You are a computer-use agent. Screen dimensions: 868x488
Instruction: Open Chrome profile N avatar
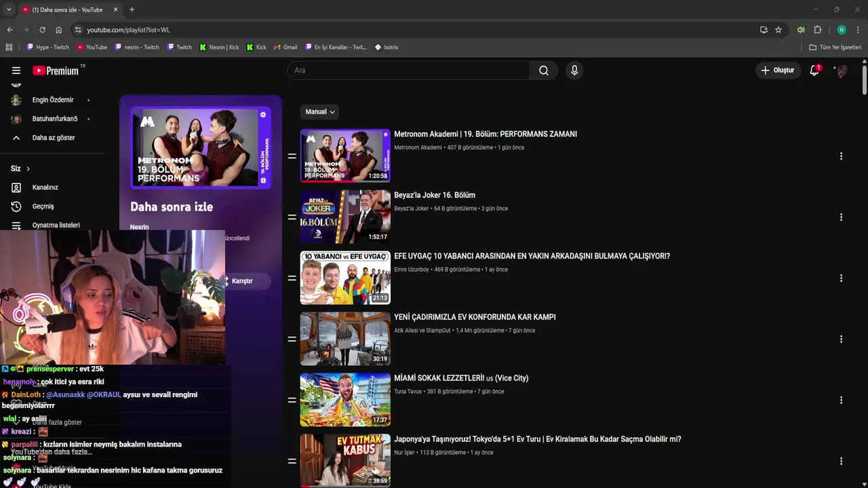842,30
